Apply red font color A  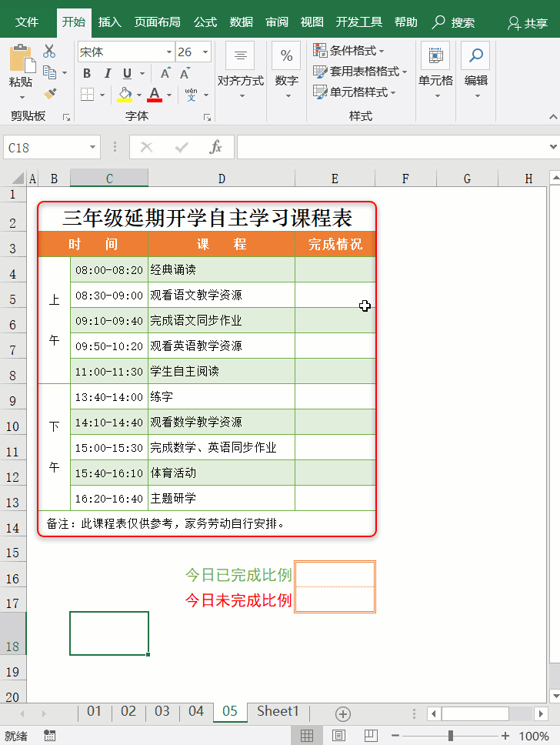click(155, 94)
